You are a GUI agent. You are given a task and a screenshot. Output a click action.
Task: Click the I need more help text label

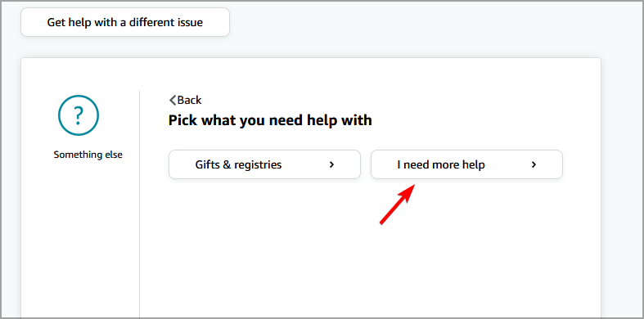tap(441, 164)
